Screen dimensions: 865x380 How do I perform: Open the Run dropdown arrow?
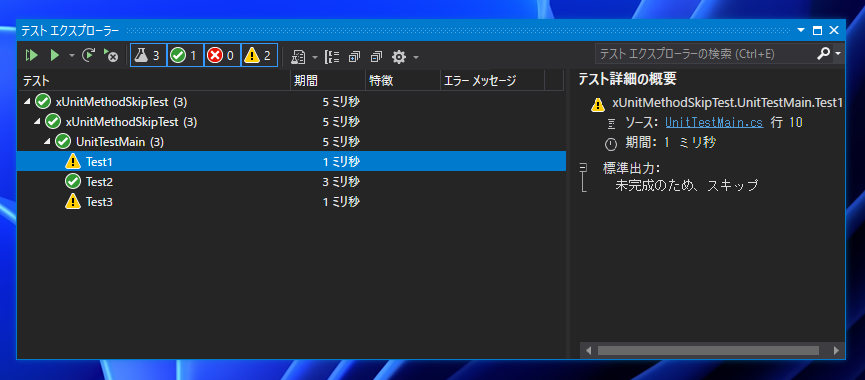(x=71, y=56)
